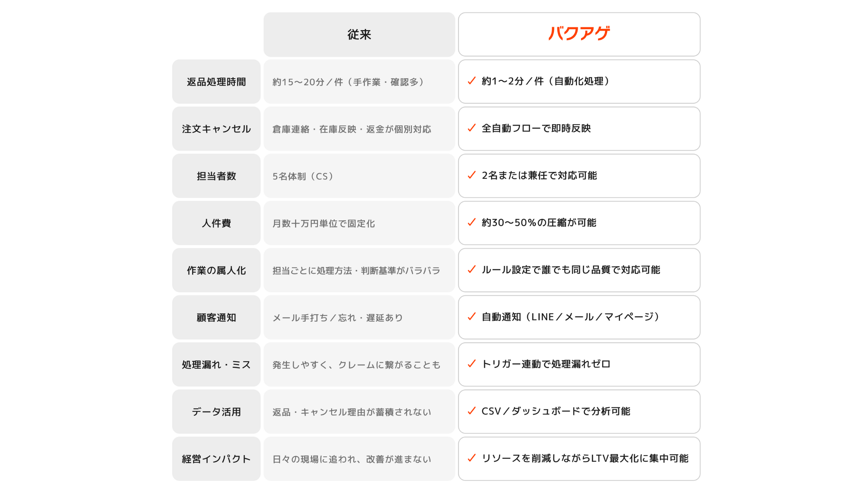
Task: Click checkmark beside 2名または兼任で対応可能
Action: pos(472,175)
